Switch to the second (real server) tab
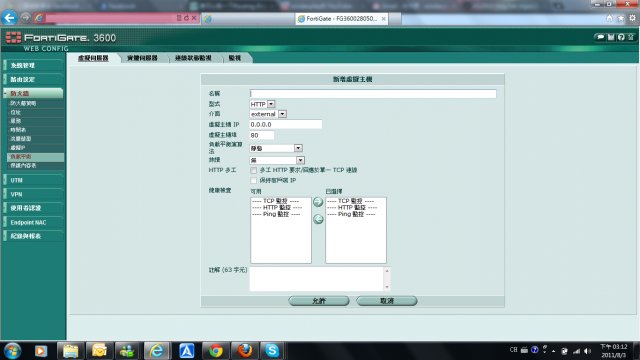Screen dimensions: 640x360 tap(142, 58)
